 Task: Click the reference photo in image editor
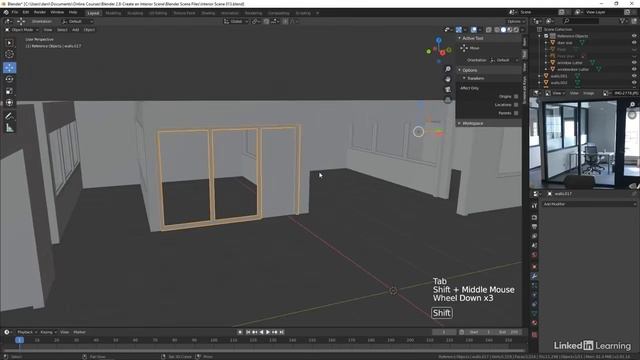pyautogui.click(x=584, y=143)
